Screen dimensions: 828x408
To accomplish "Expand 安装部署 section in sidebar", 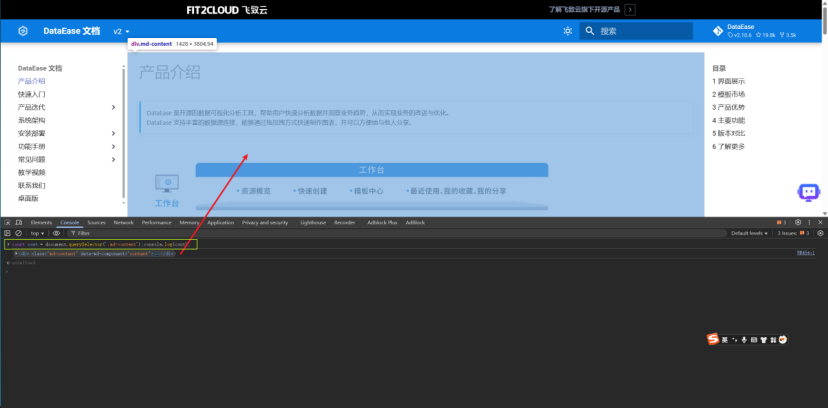I will tap(113, 133).
